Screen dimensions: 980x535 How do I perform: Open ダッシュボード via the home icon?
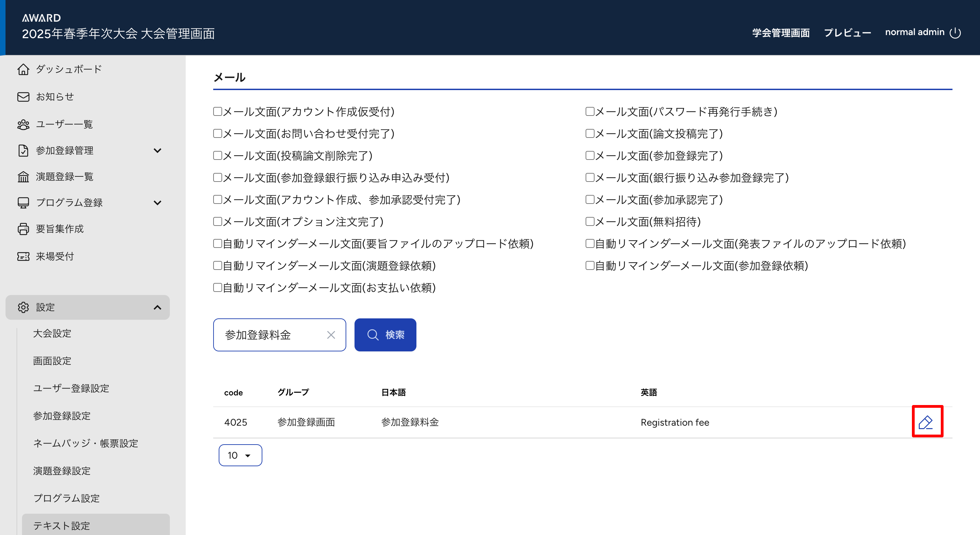coord(23,69)
